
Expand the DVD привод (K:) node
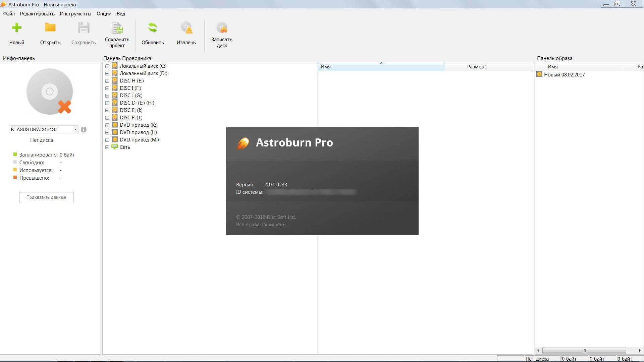pos(107,125)
